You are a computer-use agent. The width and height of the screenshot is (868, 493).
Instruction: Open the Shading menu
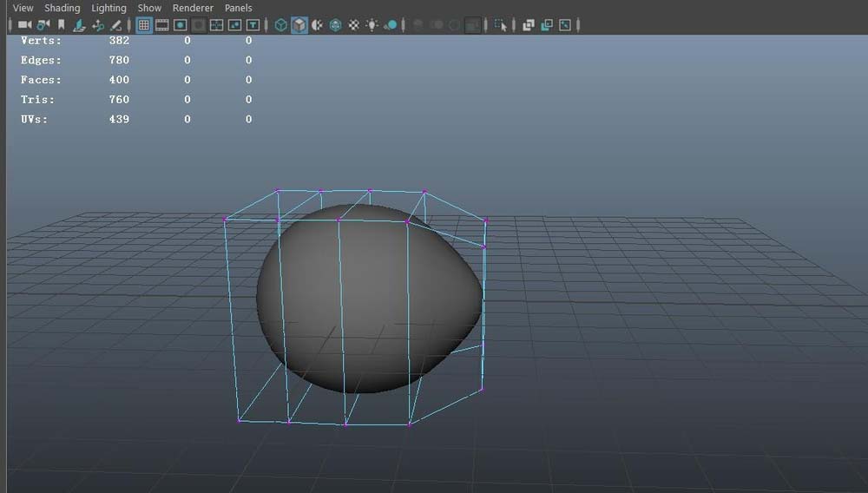(62, 8)
